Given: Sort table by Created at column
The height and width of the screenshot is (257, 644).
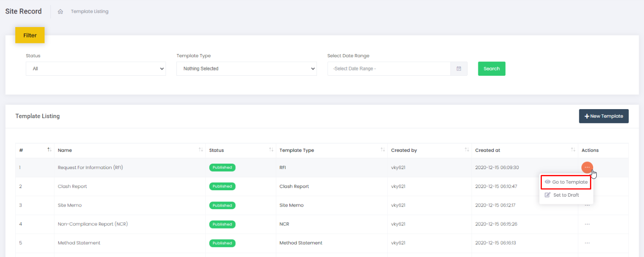Looking at the screenshot, I should click(x=573, y=150).
